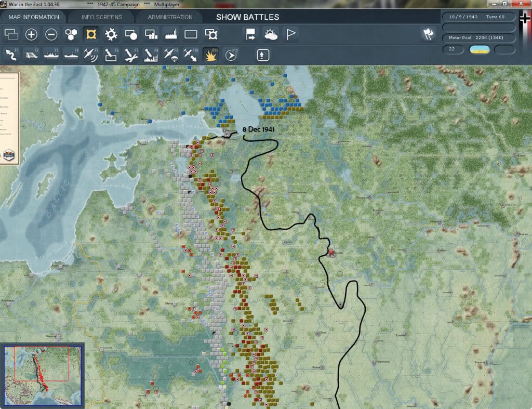This screenshot has width=532, height=409.
Task: Select the F3 warship mode
Action: (51, 55)
